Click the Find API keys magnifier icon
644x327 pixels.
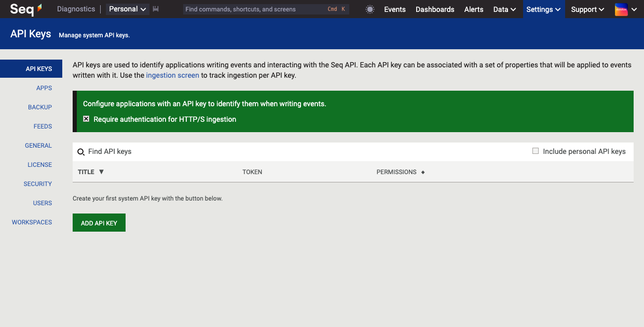pyautogui.click(x=81, y=152)
